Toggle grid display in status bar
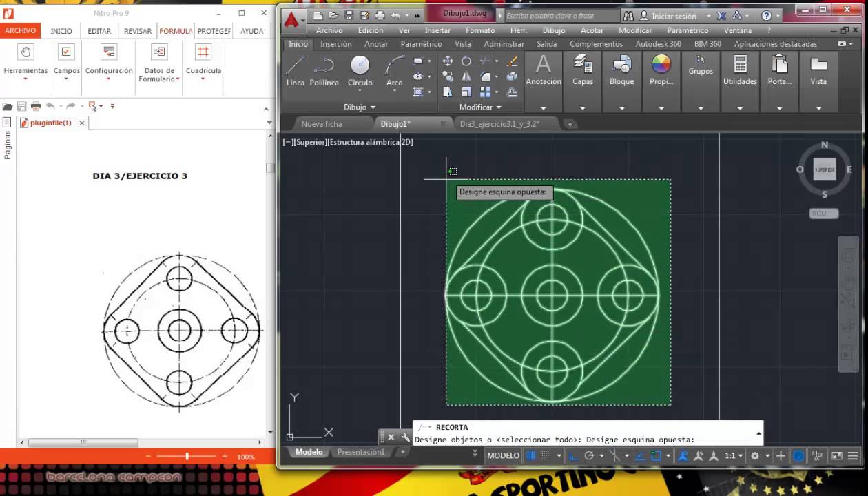Screen dimensions: 868x496 pyautogui.click(x=531, y=455)
